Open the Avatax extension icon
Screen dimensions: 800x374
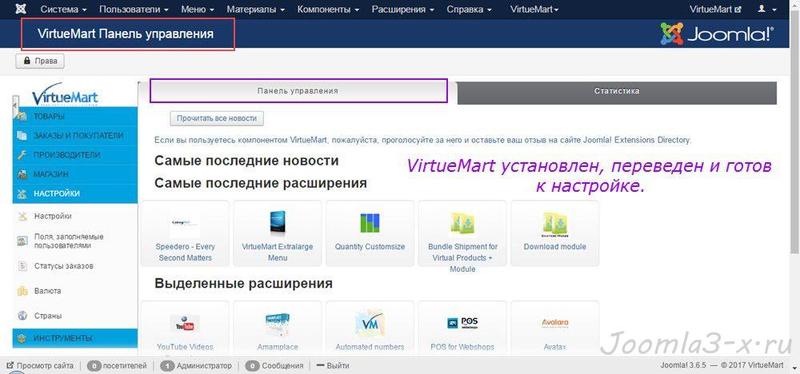(x=555, y=323)
